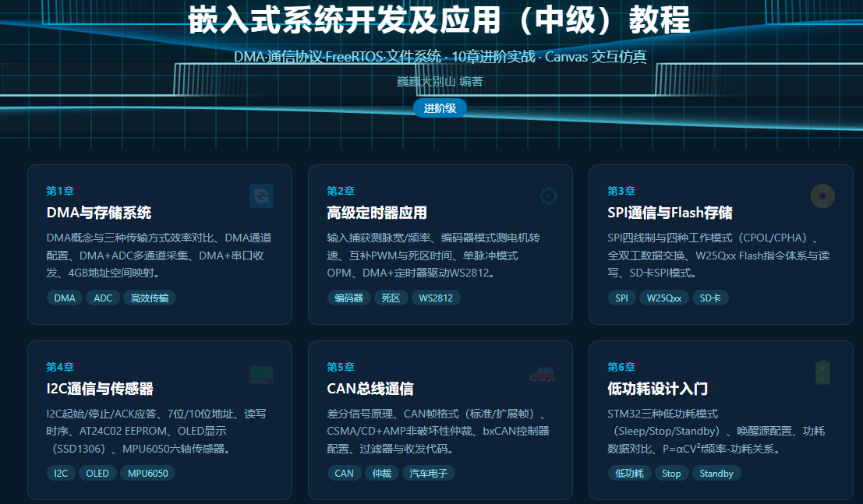Click the chip icon on Chapter 4 card

[261, 375]
